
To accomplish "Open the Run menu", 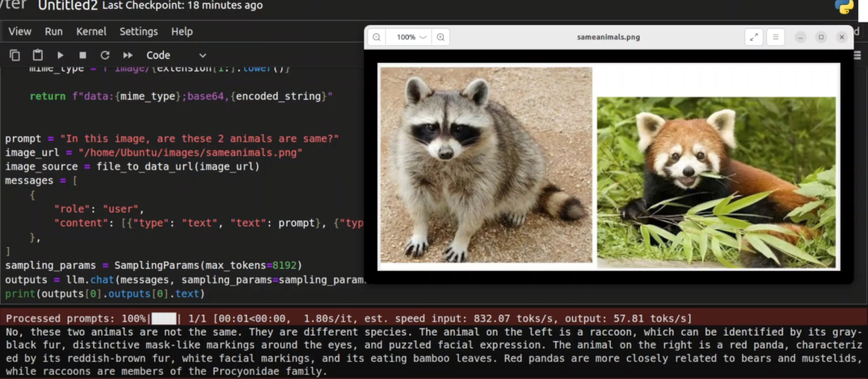I will [54, 31].
